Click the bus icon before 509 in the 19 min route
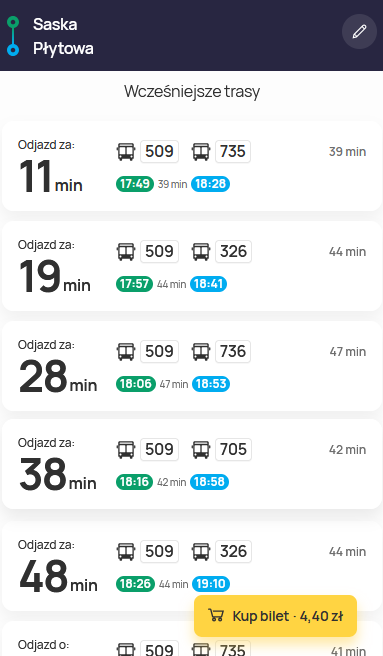 (x=126, y=251)
